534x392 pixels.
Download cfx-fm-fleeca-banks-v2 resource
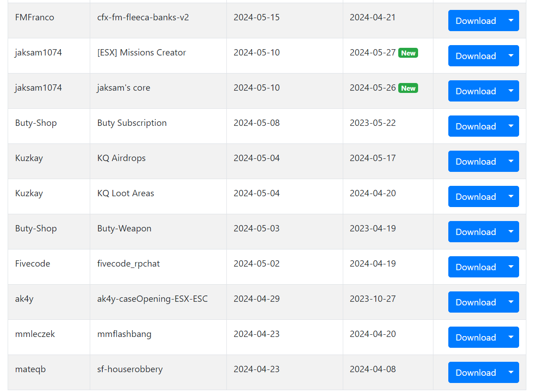pyautogui.click(x=475, y=21)
